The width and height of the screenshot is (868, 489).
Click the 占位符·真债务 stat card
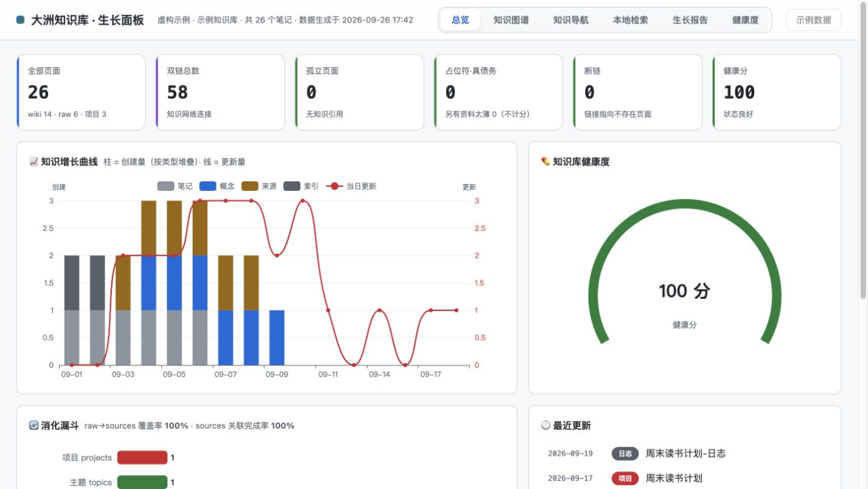pos(499,92)
